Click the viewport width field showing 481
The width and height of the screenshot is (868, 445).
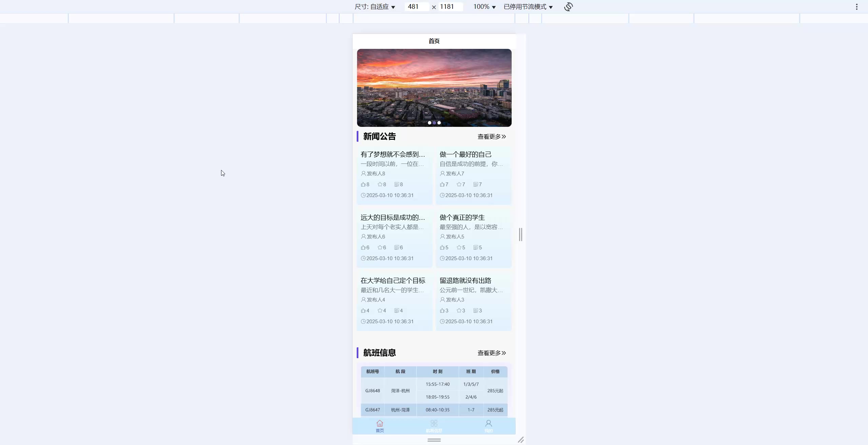tap(416, 7)
